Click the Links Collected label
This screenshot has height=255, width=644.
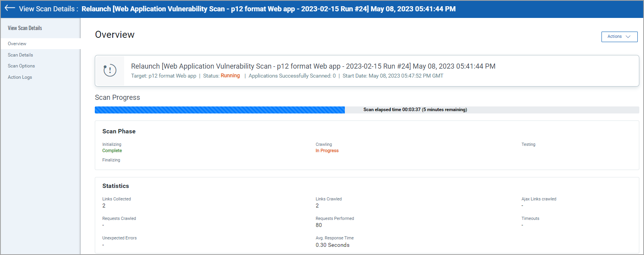click(x=117, y=199)
